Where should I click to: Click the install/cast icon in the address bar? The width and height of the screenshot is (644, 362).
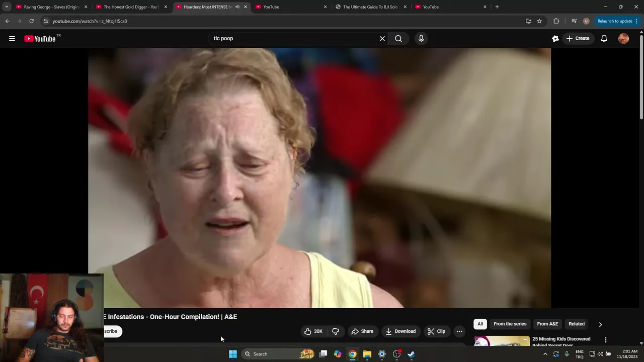(528, 21)
